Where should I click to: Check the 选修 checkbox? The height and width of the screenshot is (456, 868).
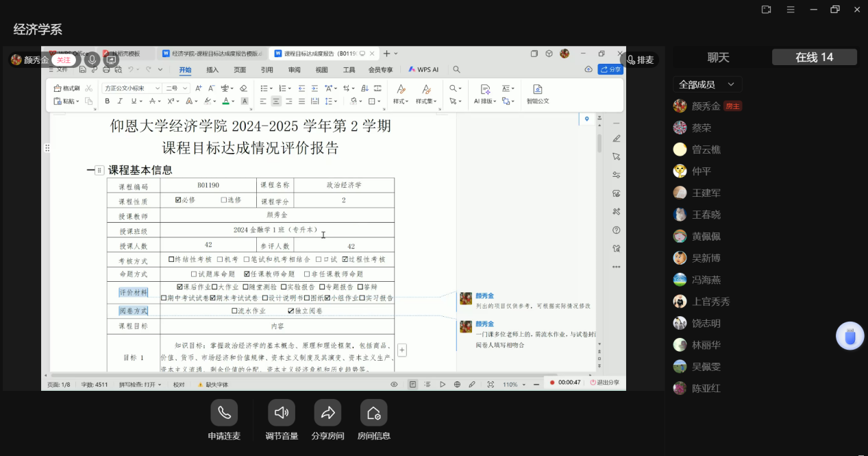pos(223,200)
